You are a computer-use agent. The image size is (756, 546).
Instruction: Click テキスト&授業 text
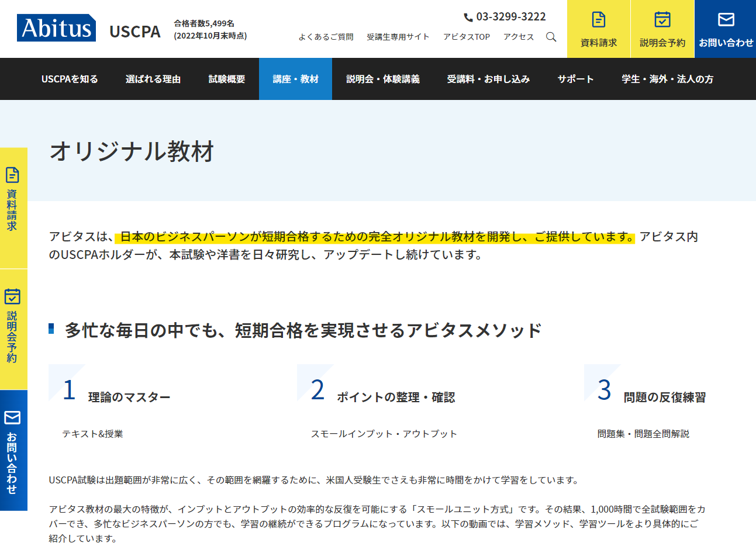tap(92, 434)
